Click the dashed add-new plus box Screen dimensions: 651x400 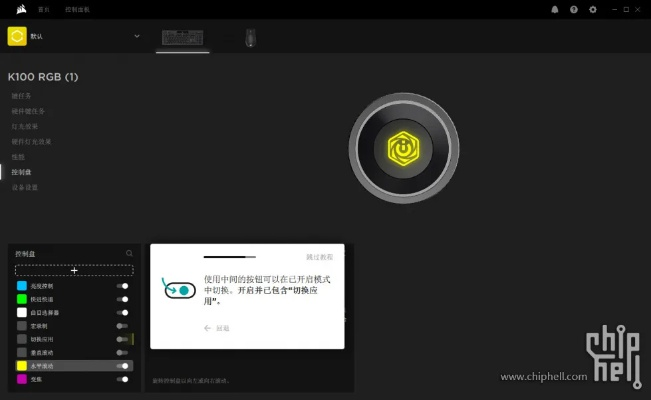(x=74, y=270)
